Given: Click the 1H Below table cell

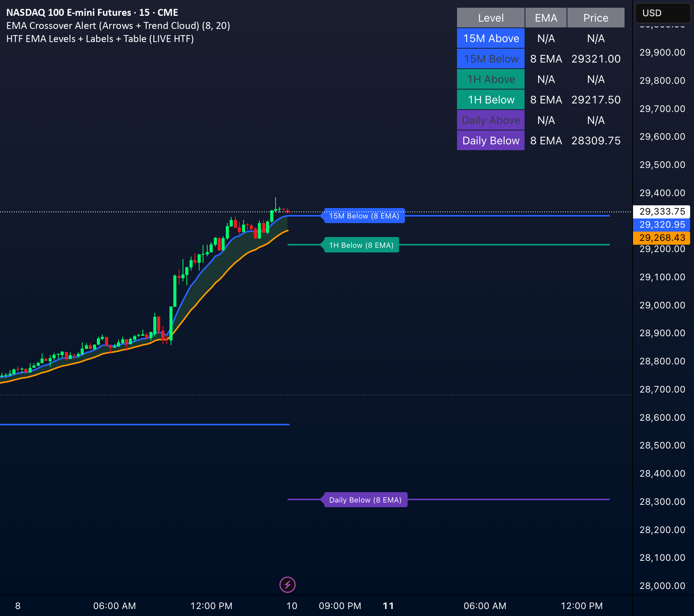Looking at the screenshot, I should (x=491, y=100).
